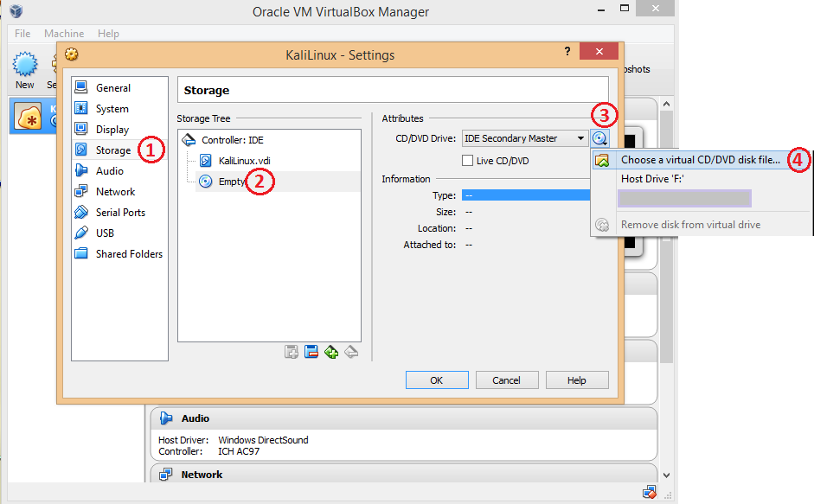Open the Machine menu
Viewport: 814px width, 504px height.
[x=64, y=33]
